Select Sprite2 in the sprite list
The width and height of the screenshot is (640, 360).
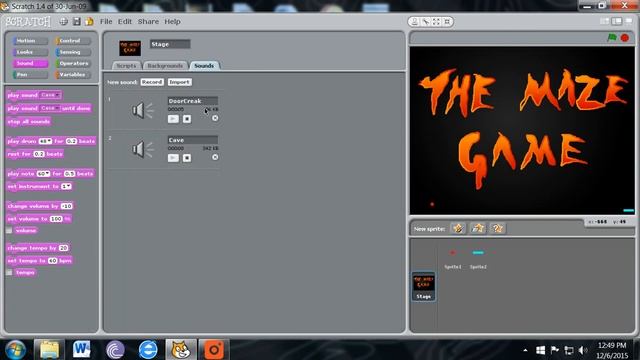[478, 259]
